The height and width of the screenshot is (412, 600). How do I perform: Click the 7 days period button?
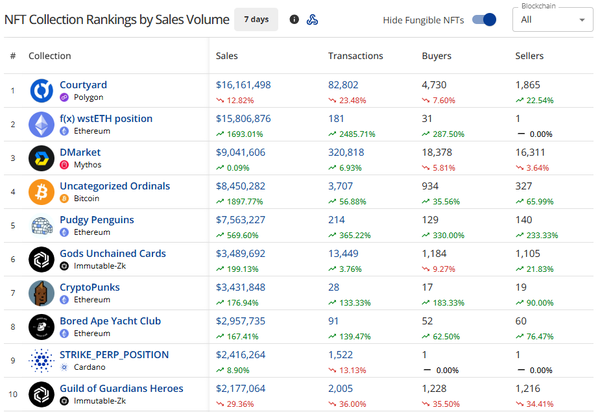coord(256,19)
